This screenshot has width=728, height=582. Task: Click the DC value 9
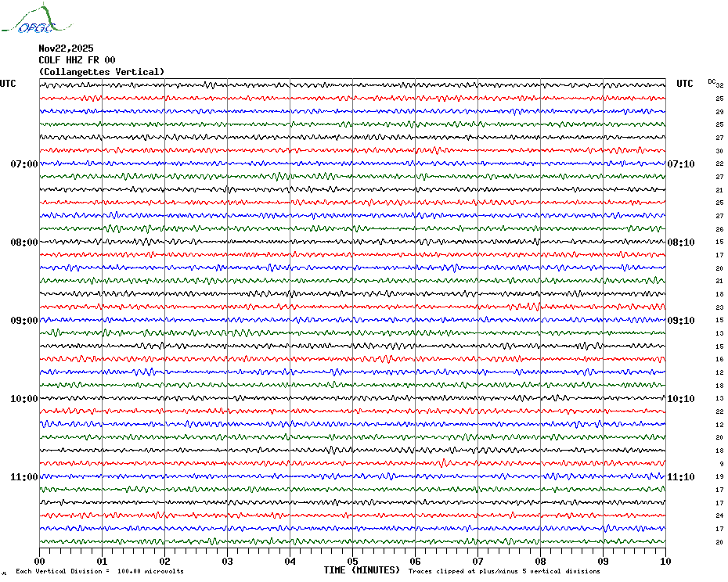click(x=722, y=464)
